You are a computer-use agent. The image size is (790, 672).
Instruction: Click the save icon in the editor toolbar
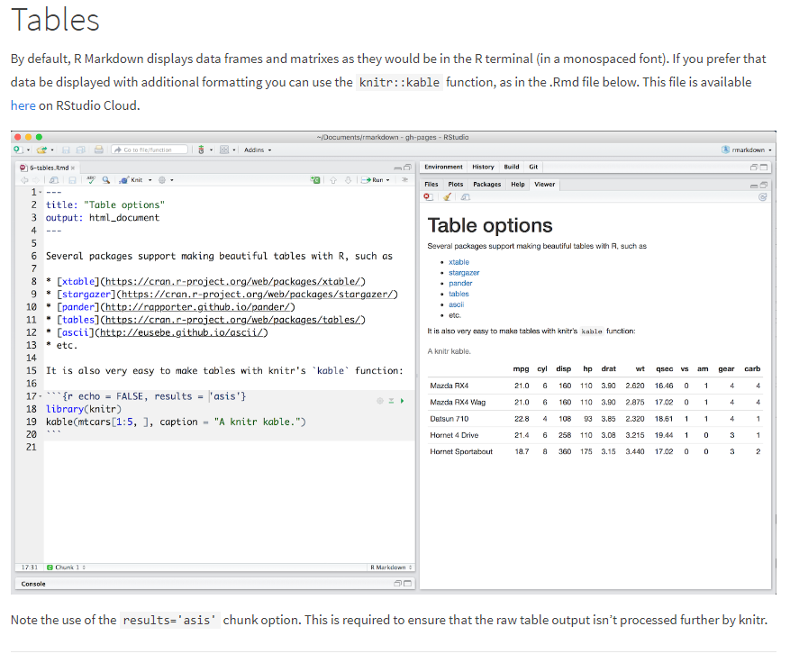(x=72, y=179)
